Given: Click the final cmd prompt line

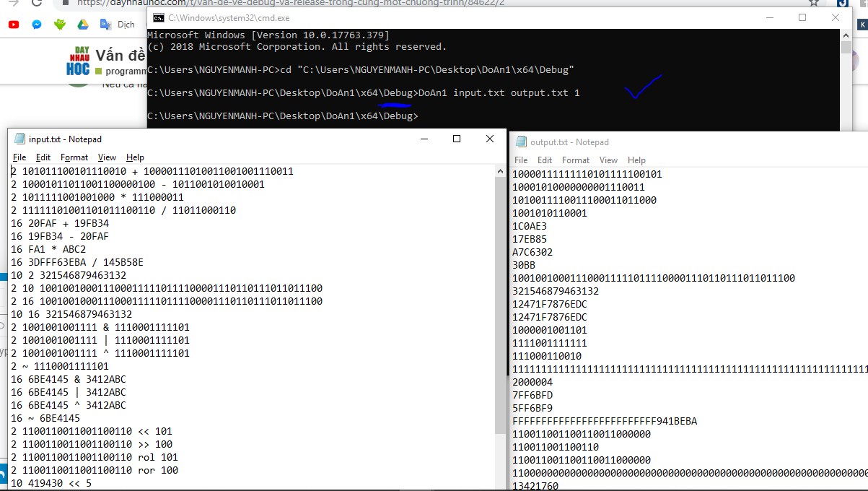Looking at the screenshot, I should pyautogui.click(x=282, y=116).
